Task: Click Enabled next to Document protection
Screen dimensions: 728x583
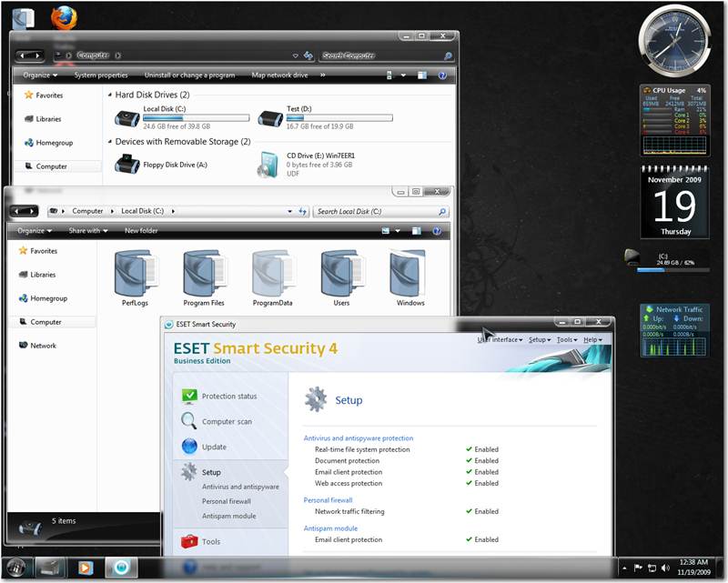Action: click(486, 461)
